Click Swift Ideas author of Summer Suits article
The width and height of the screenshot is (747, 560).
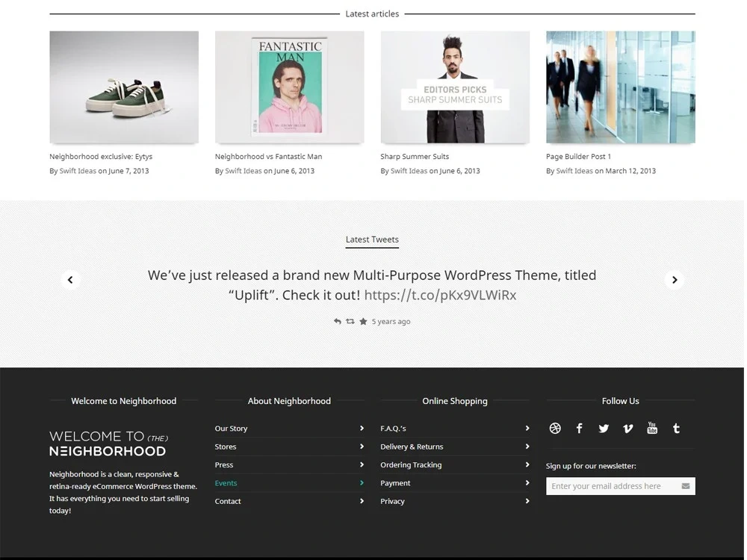409,171
